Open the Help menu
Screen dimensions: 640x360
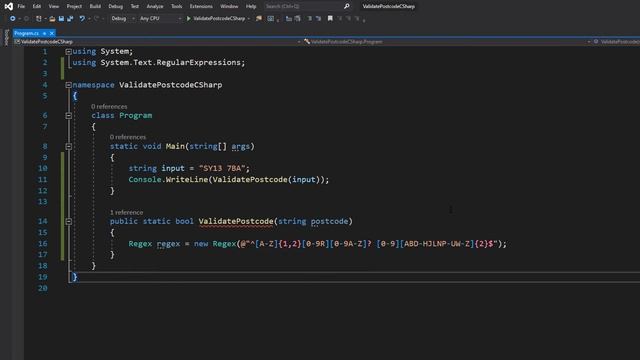click(251, 6)
